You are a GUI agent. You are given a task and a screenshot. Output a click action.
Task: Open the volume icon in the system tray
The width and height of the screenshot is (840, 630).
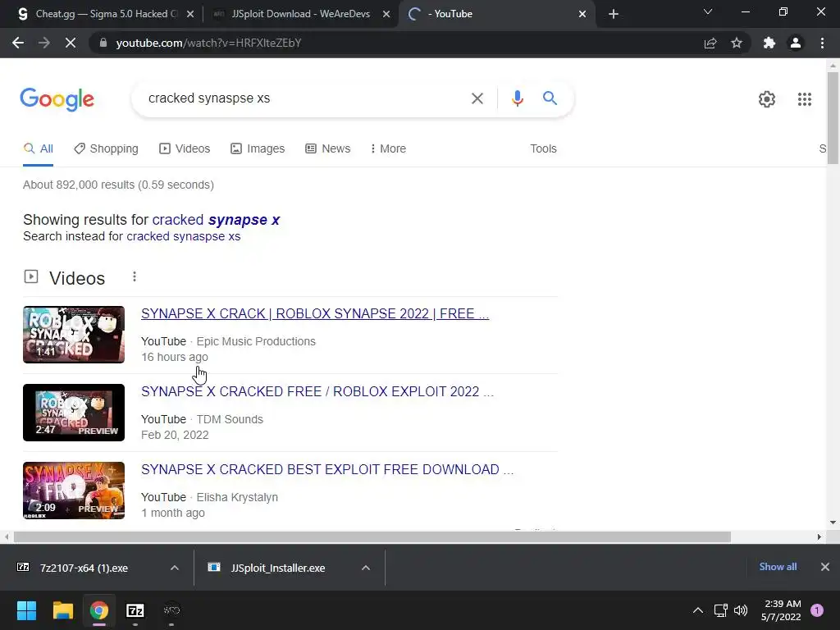pos(741,610)
